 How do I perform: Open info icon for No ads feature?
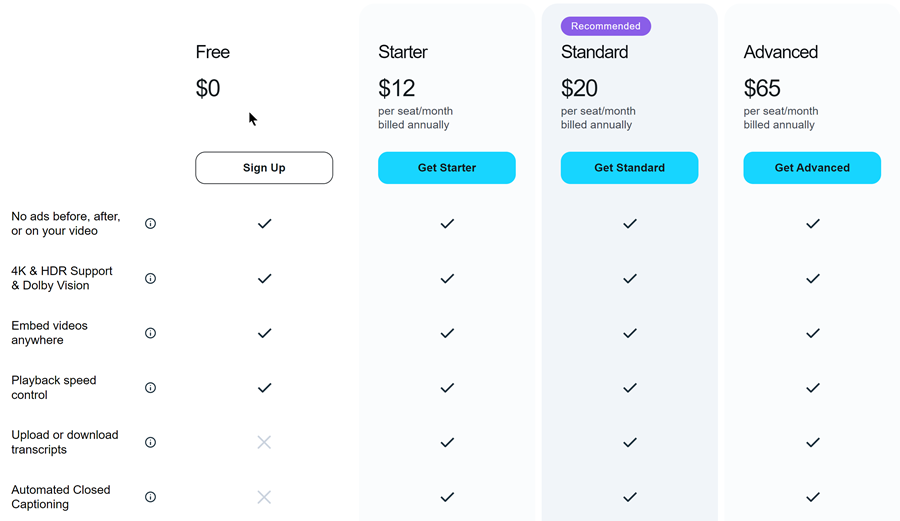150,224
